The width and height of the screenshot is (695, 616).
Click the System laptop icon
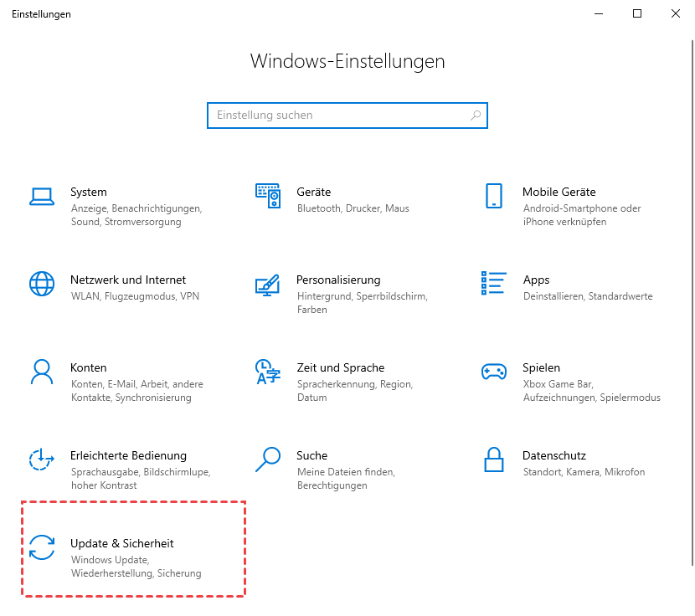[x=42, y=196]
